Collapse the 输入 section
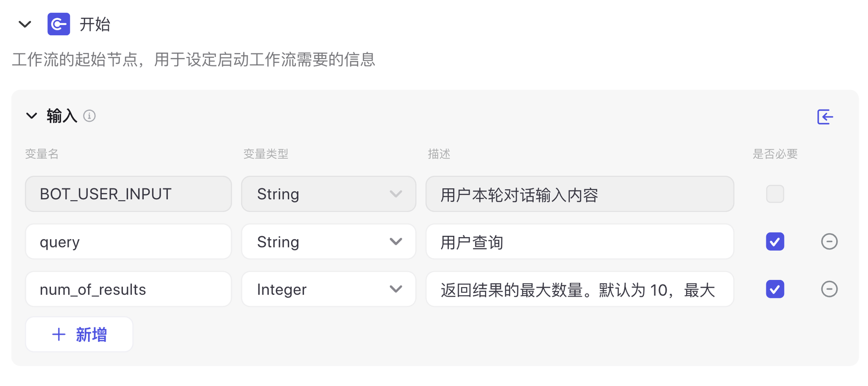 pyautogui.click(x=32, y=116)
